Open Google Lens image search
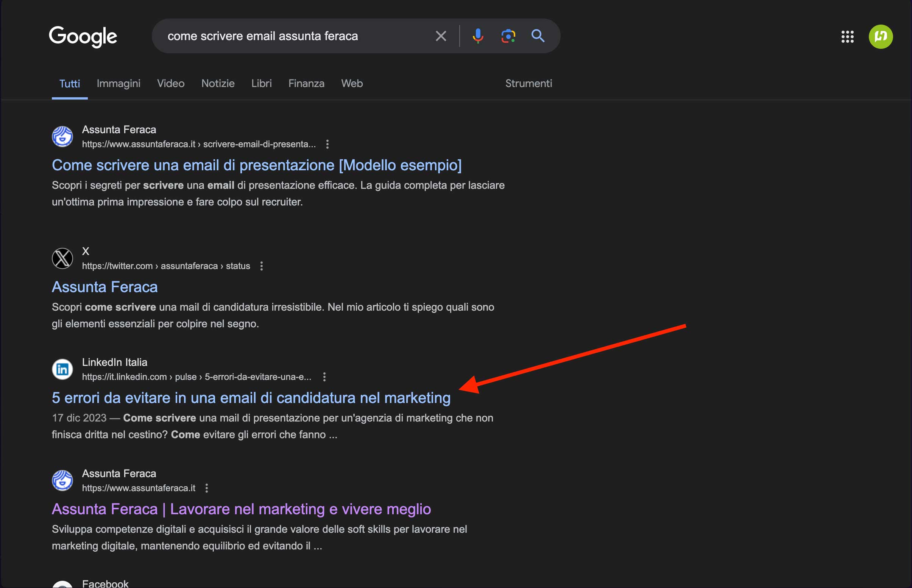 pos(508,36)
